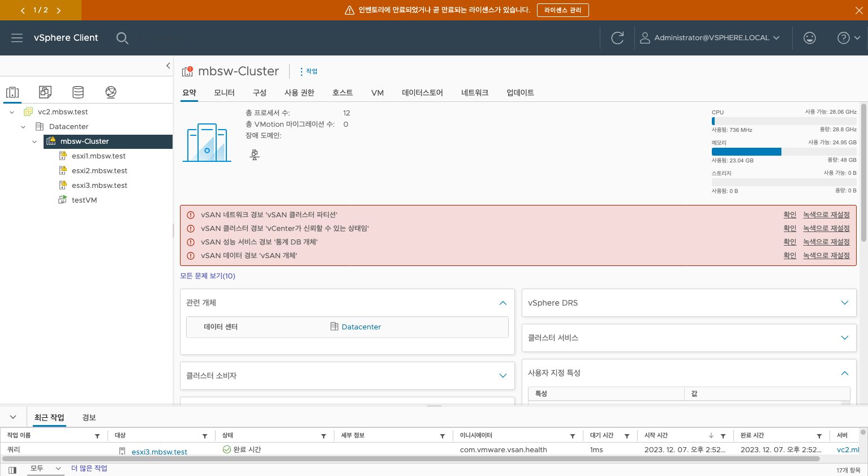868x476 pixels.
Task: Expand the 클러스터 서비스 panel
Action: (x=845, y=338)
